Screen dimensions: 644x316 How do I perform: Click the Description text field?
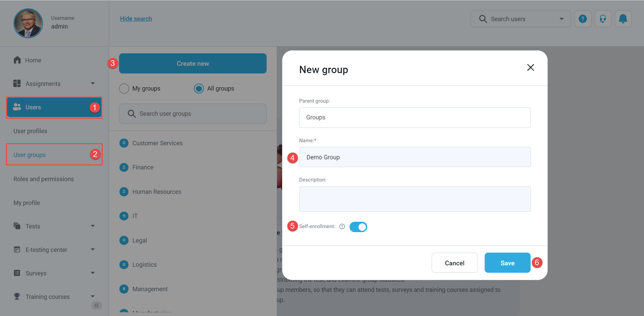415,199
